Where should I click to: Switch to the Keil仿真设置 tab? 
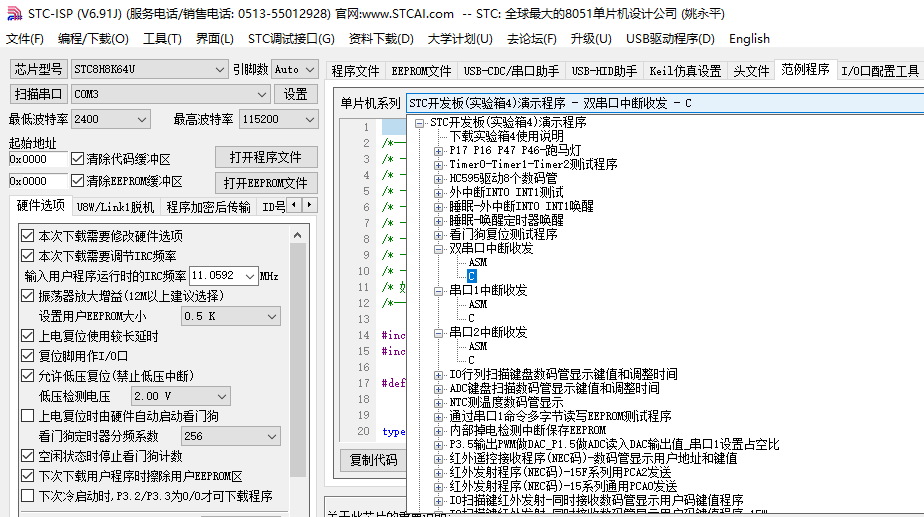click(x=685, y=71)
